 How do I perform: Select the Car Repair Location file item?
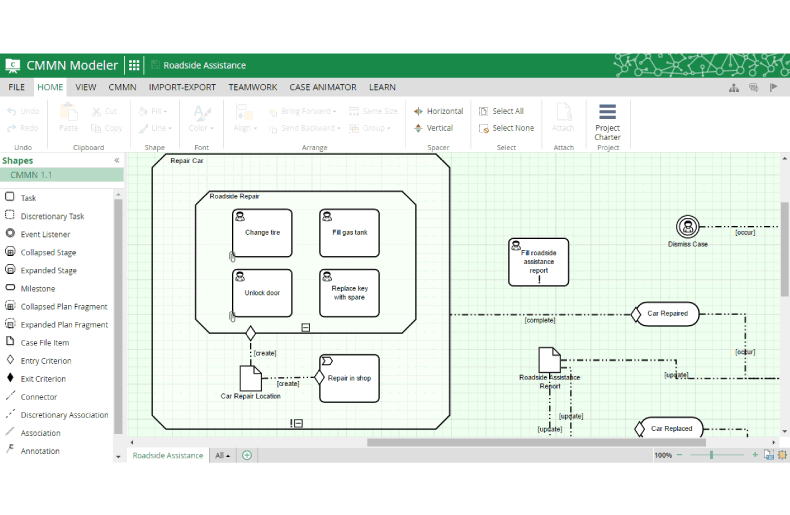click(x=250, y=378)
